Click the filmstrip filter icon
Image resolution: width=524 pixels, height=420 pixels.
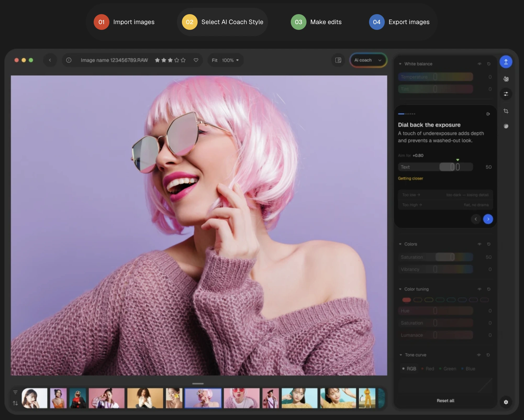coord(15,392)
